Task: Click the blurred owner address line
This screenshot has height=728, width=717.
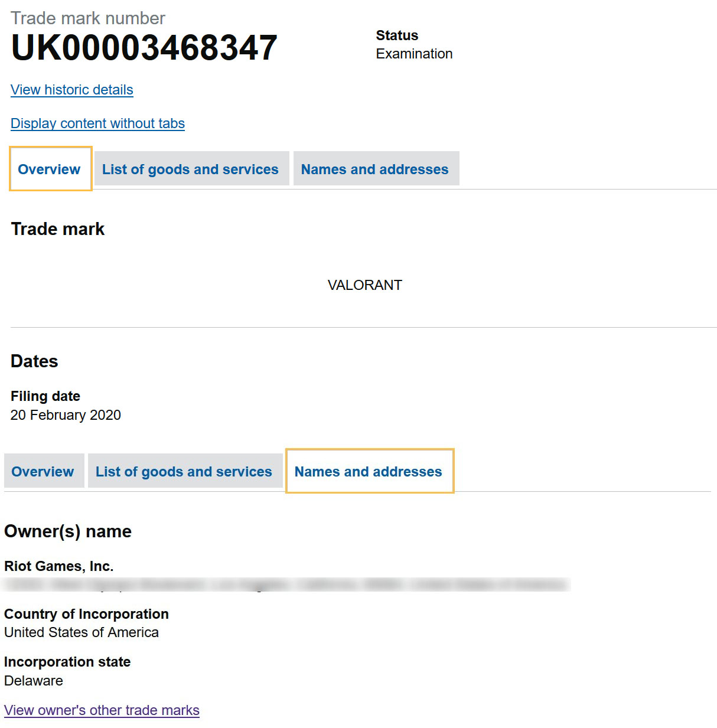Action: (x=286, y=585)
